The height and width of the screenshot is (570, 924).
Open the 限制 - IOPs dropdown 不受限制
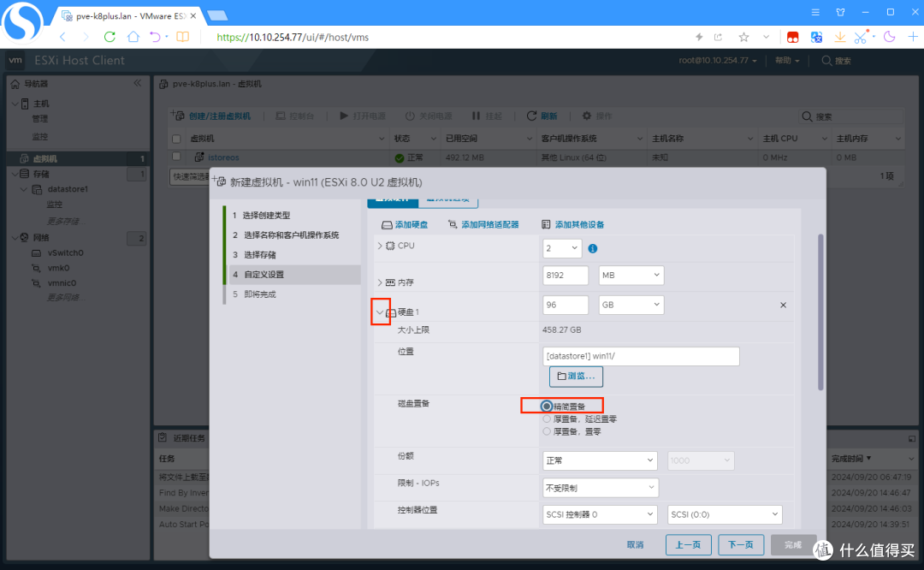point(601,488)
